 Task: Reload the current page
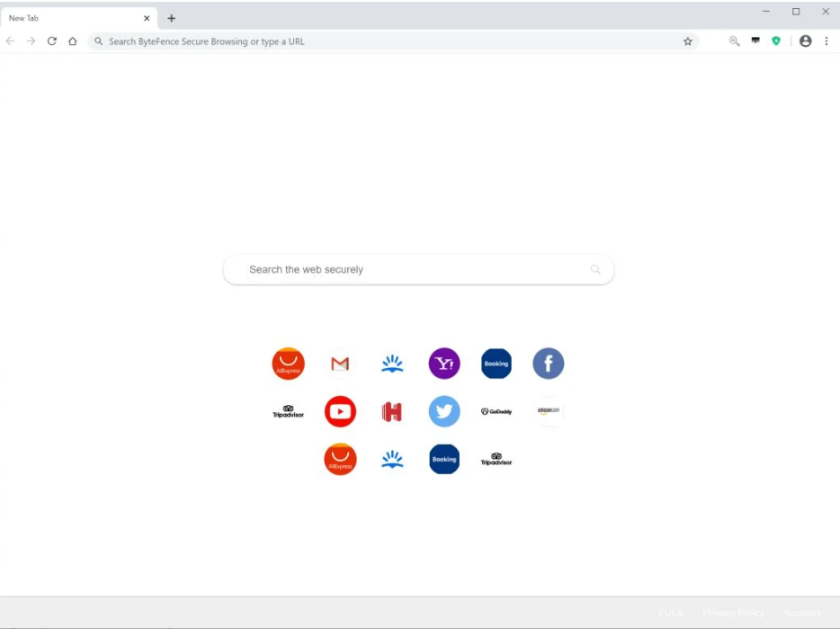click(x=52, y=41)
